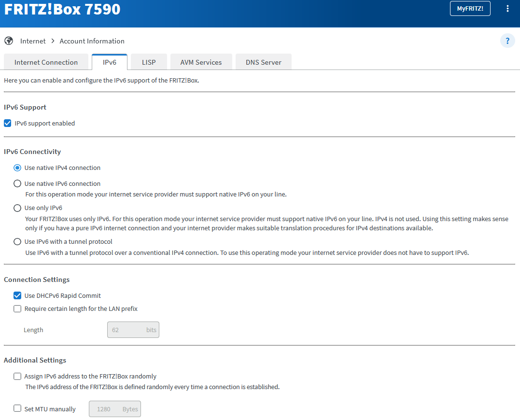The height and width of the screenshot is (420, 520).
Task: Select Use native IPv4 connection
Action: click(17, 168)
